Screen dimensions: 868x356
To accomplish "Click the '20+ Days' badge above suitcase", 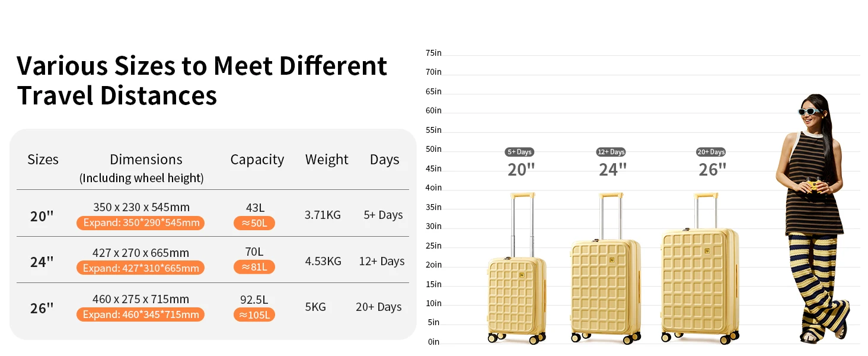I will point(711,152).
